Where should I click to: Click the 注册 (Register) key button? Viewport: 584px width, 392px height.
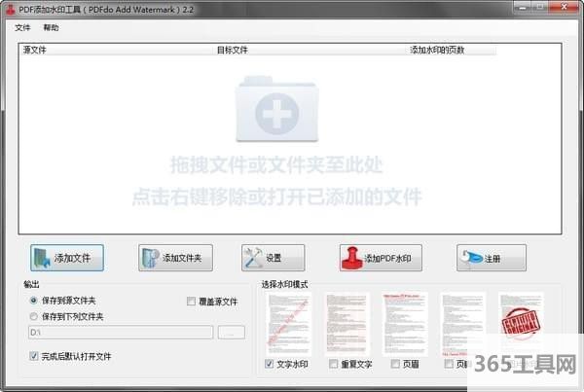coord(492,258)
